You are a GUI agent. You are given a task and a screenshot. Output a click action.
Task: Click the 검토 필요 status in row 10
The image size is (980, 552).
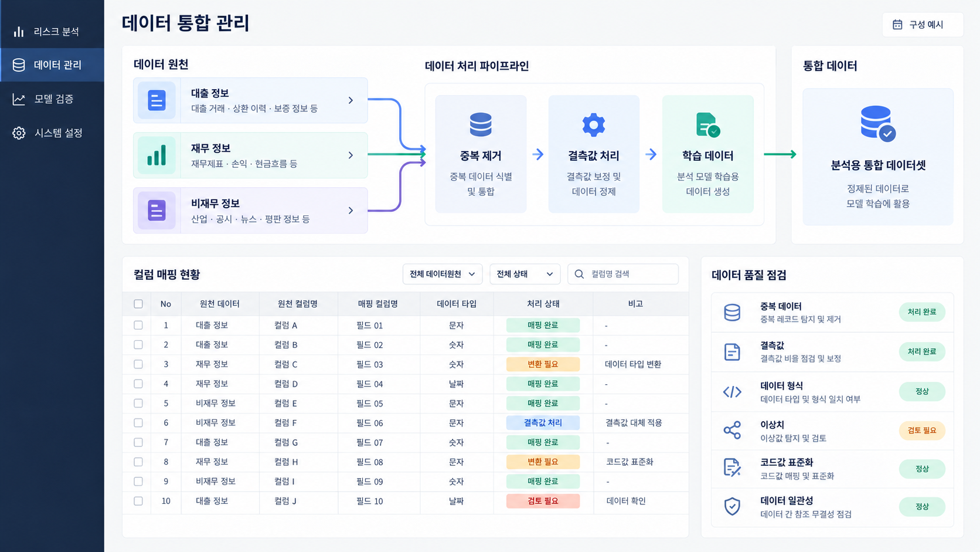[x=543, y=501]
